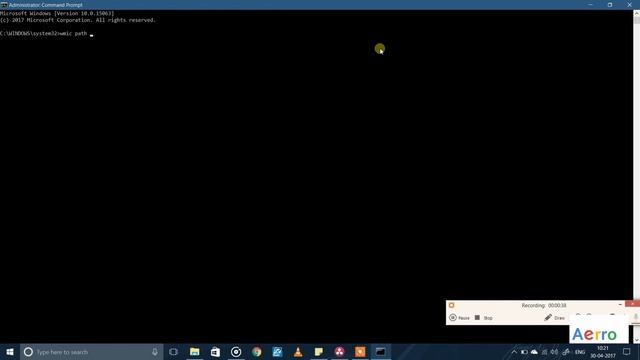Click the scrollbar up arrow
This screenshot has height=360, width=640.
pos(637,13)
